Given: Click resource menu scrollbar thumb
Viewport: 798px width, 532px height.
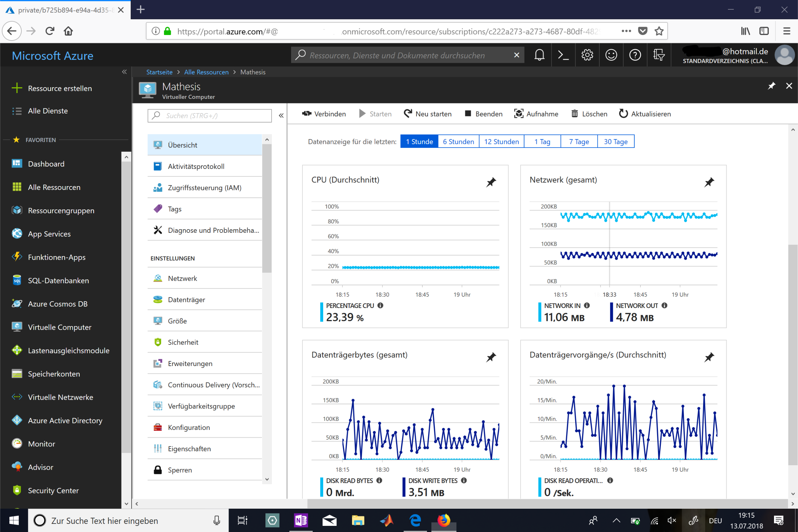Looking at the screenshot, I should click(x=267, y=208).
